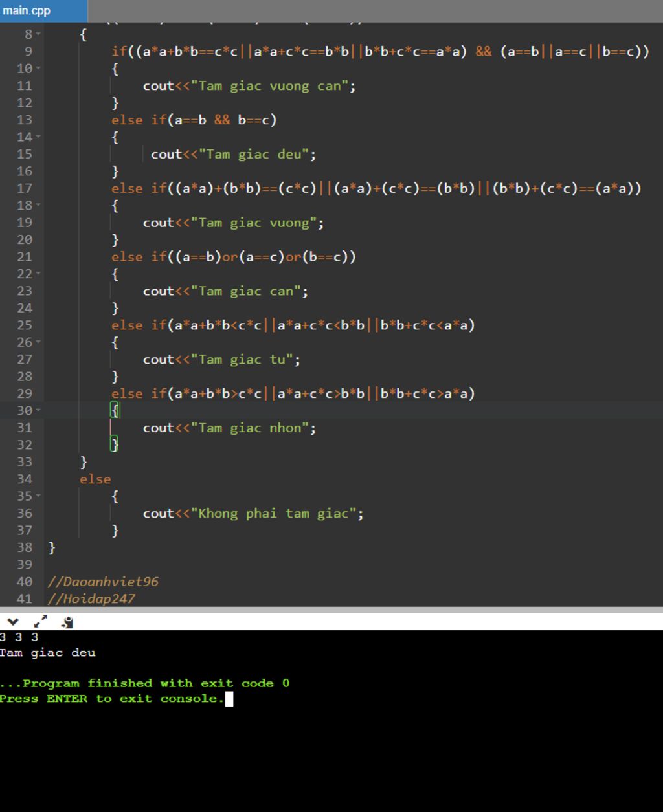Click the highlighted opening brace on line 30
The height and width of the screenshot is (812, 663).
[115, 410]
